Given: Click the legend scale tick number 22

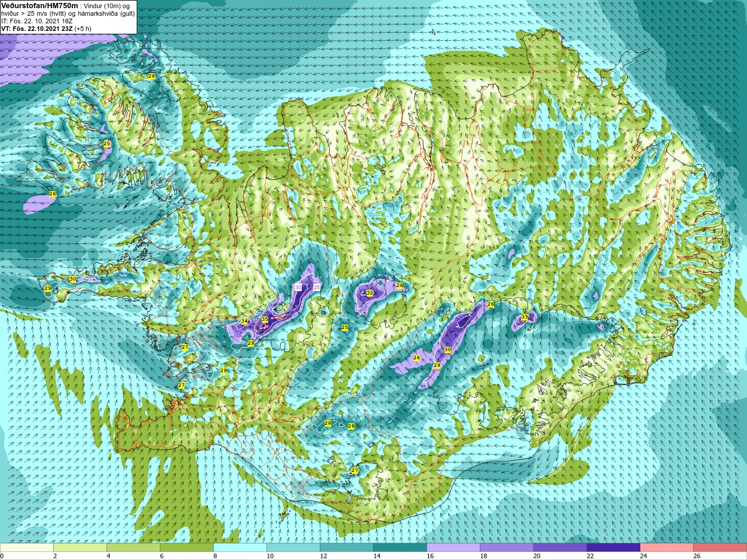Looking at the screenshot, I should 591,556.
